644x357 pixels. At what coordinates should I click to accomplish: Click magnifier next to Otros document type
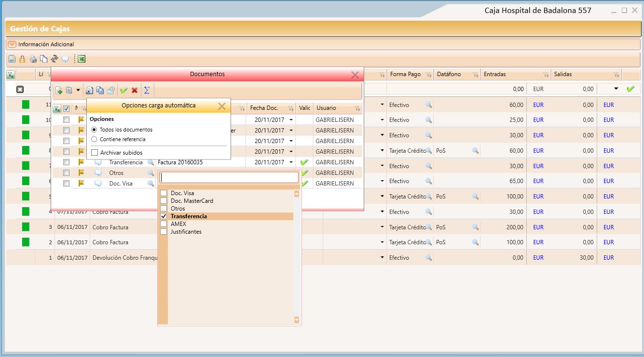151,173
